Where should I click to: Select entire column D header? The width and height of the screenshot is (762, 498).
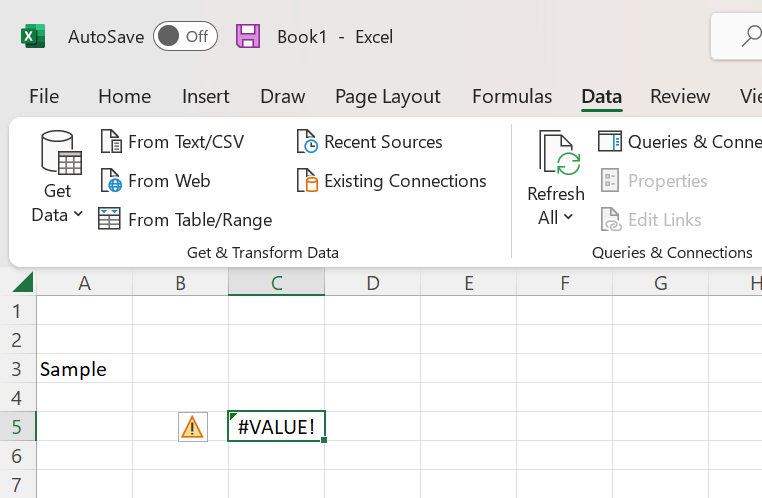pos(372,283)
